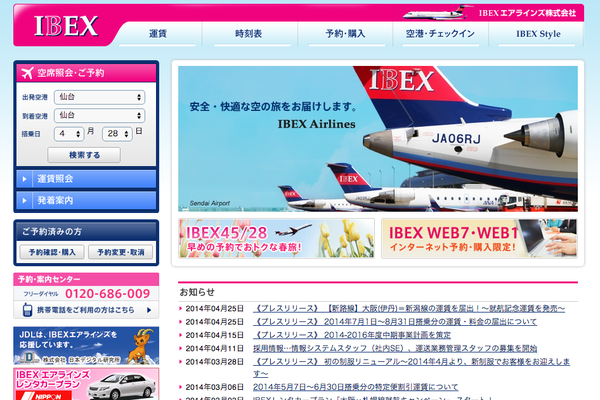Image resolution: width=600 pixels, height=400 pixels.
Task: Open the 携帯電話をご利用の方はこちら link
Action: (86, 310)
